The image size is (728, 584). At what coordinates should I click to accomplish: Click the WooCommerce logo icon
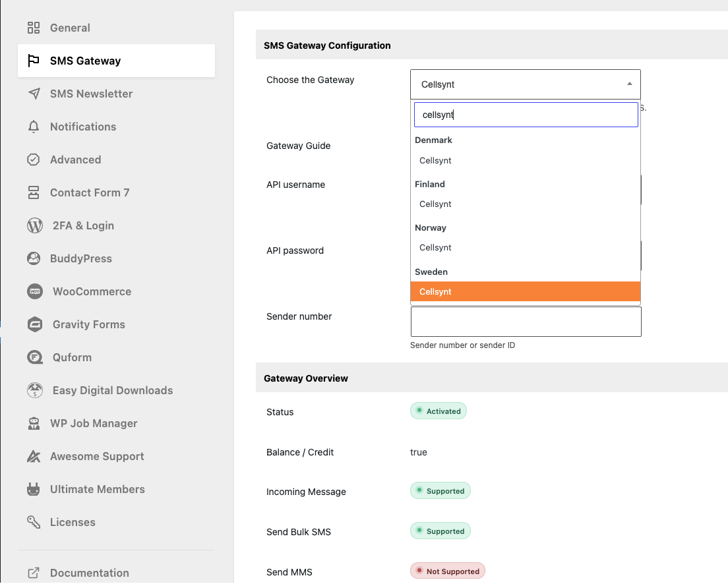[x=35, y=291]
